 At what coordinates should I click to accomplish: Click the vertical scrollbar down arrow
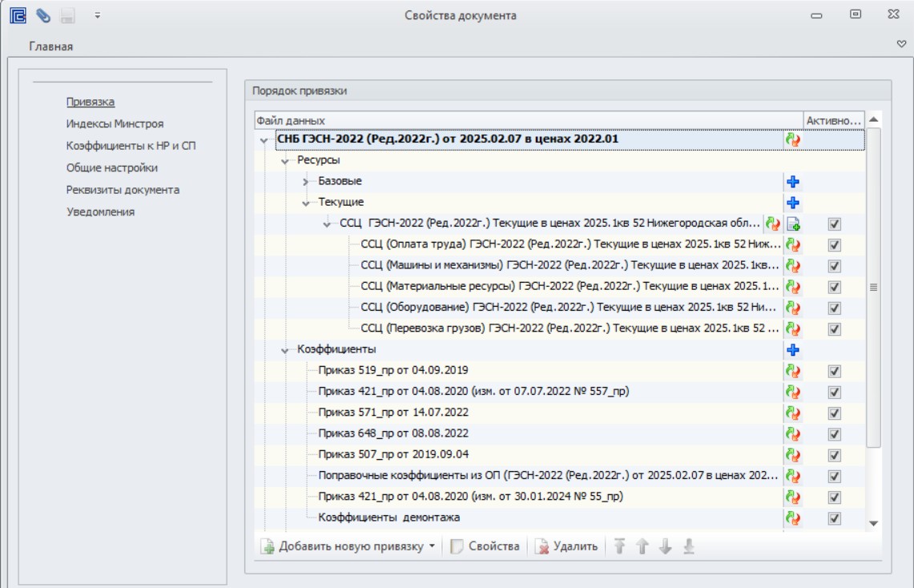point(873,523)
